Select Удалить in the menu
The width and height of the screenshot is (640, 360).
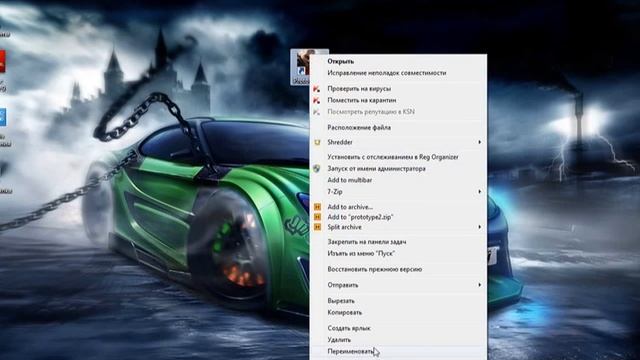click(339, 340)
